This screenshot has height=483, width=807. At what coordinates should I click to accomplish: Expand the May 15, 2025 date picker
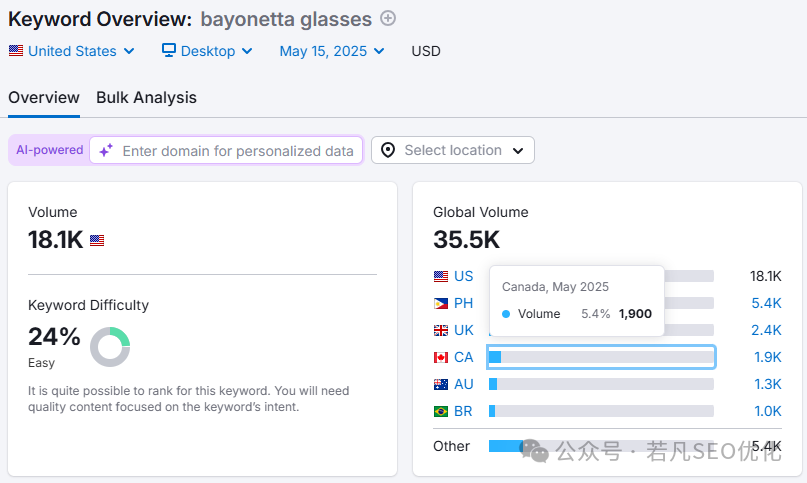[x=331, y=51]
